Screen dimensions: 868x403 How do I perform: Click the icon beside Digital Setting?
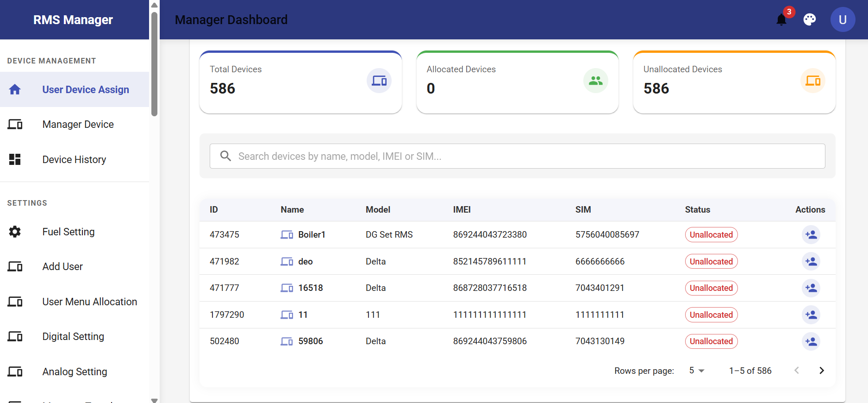click(15, 336)
